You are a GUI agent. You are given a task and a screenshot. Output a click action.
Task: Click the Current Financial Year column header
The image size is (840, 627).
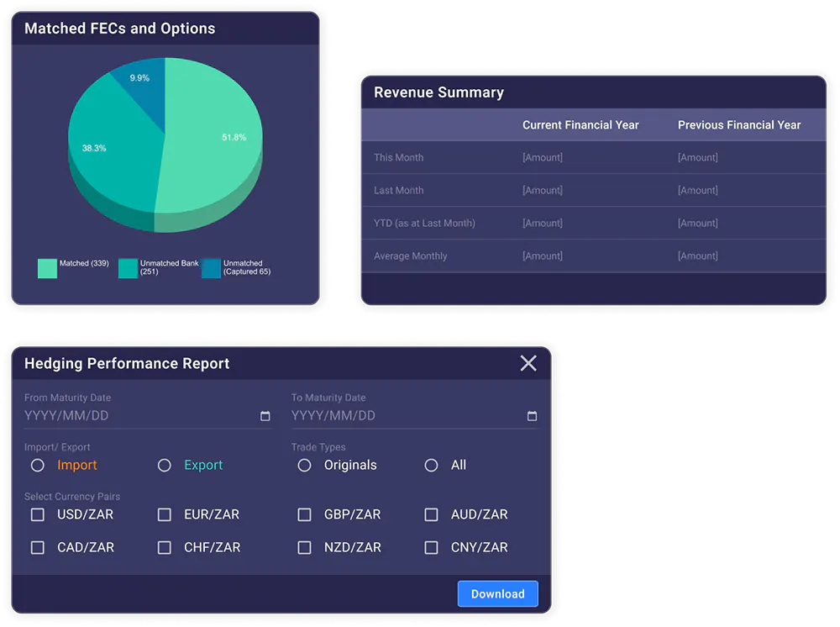coord(580,125)
